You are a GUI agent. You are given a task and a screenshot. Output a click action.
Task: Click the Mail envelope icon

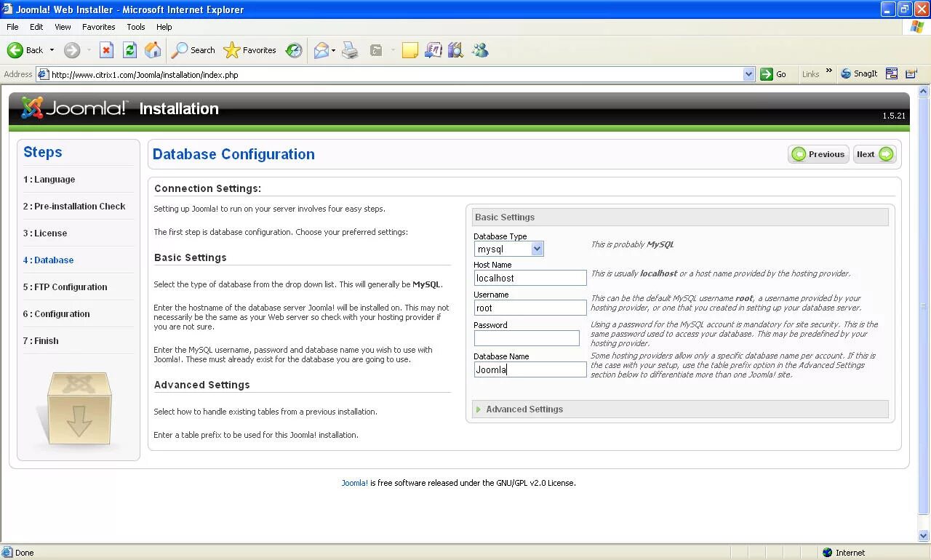(321, 50)
